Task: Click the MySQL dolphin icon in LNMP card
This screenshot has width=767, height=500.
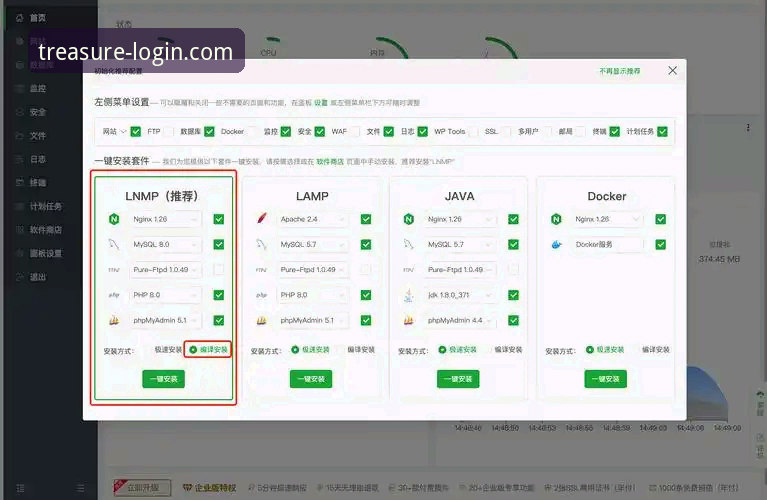Action: coord(114,244)
